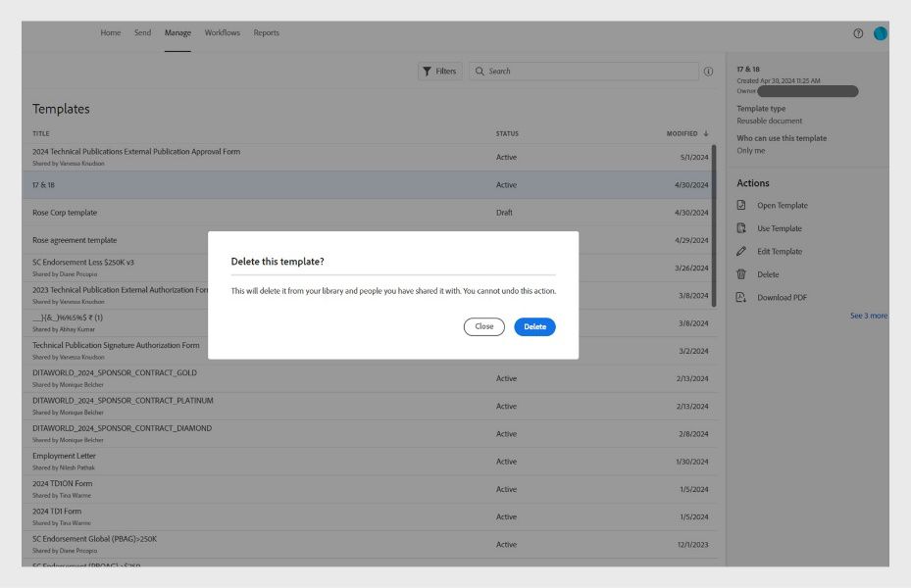Click the Use Template document icon
The height and width of the screenshot is (588, 911).
coord(743,227)
